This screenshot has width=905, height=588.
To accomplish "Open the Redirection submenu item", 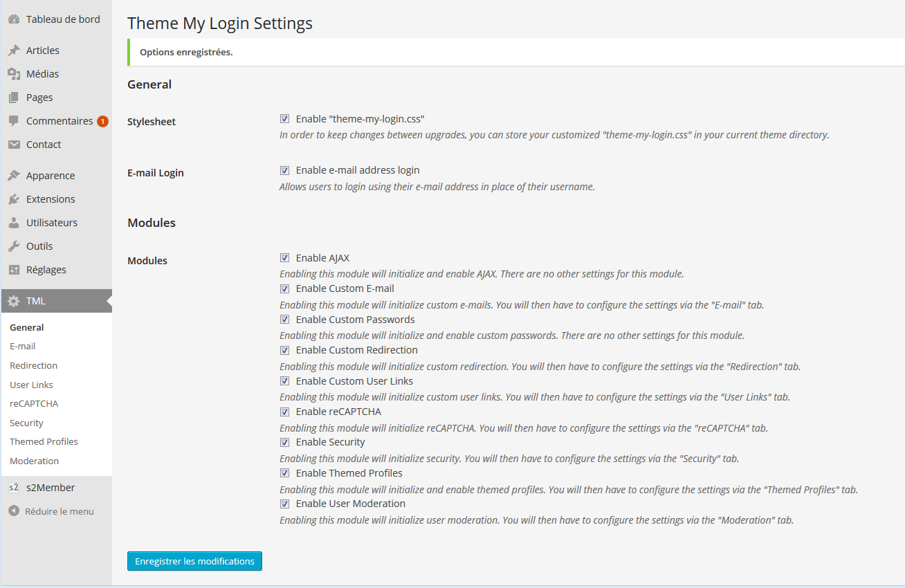I will pos(33,365).
